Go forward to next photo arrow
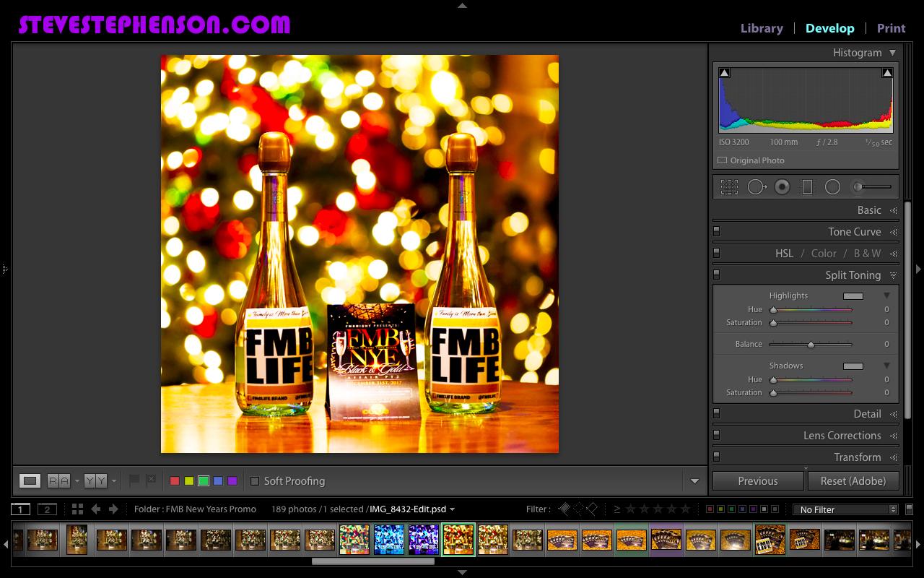 [113, 509]
